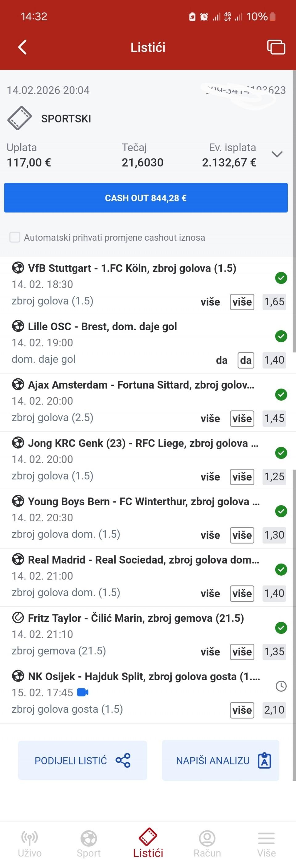
Task: Tap the back arrow in header
Action: tap(22, 47)
